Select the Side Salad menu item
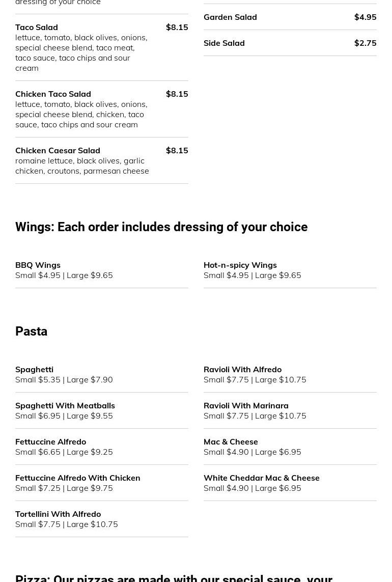 pyautogui.click(x=224, y=43)
